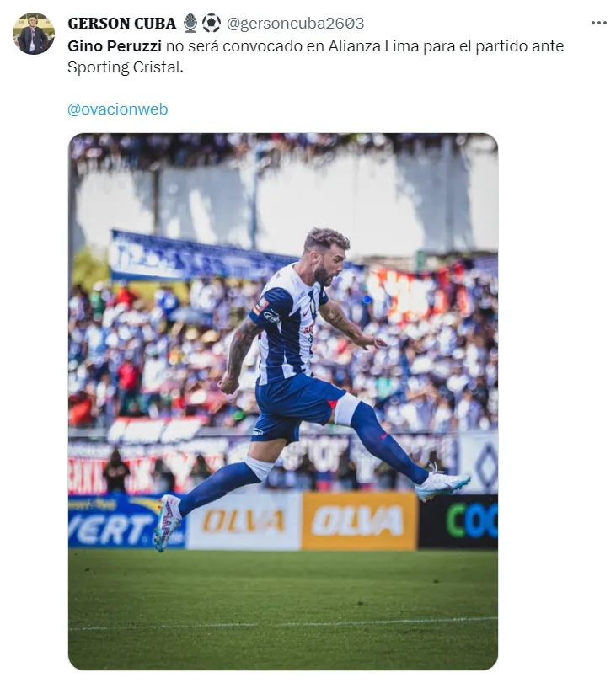This screenshot has height=683, width=616.
Task: Click Gerson Cuba's profile avatar
Action: [34, 34]
